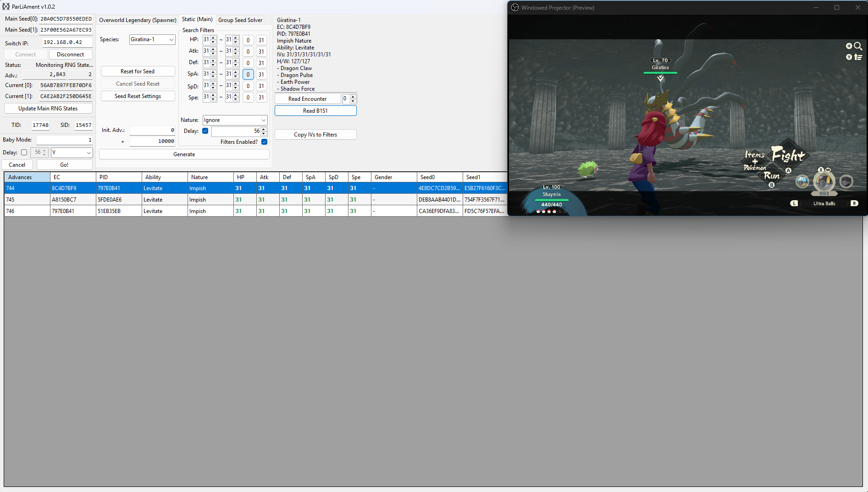
Task: Minimize the Windowed Projector window
Action: [x=816, y=7]
